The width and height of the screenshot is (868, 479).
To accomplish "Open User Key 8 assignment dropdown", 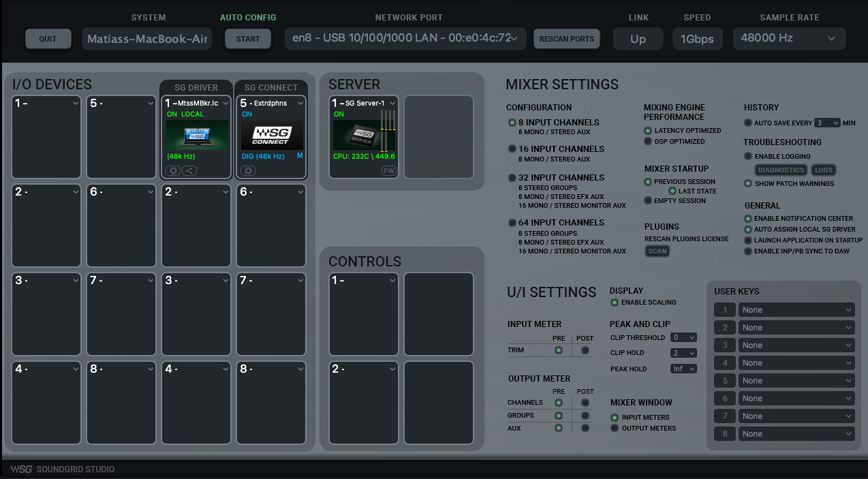I will 796,434.
